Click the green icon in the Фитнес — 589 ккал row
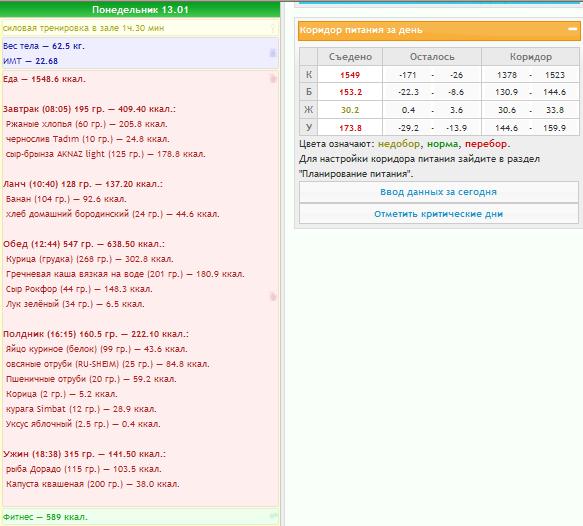 tap(273, 516)
